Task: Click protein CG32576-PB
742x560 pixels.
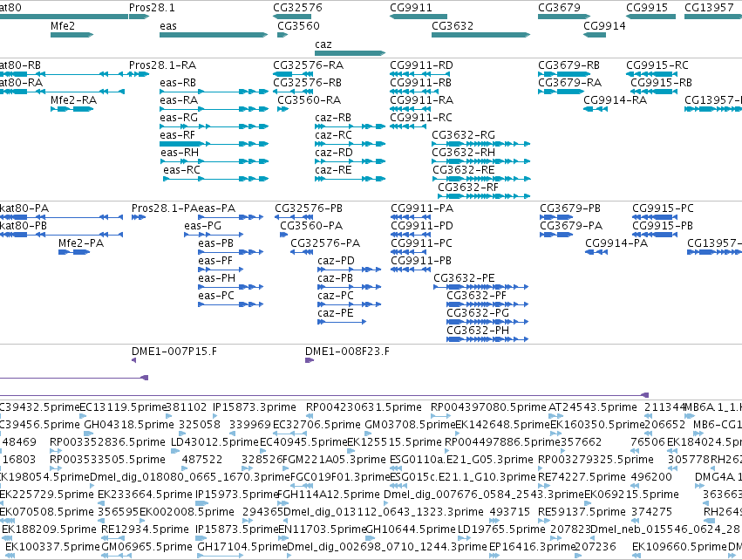Action: tap(293, 217)
